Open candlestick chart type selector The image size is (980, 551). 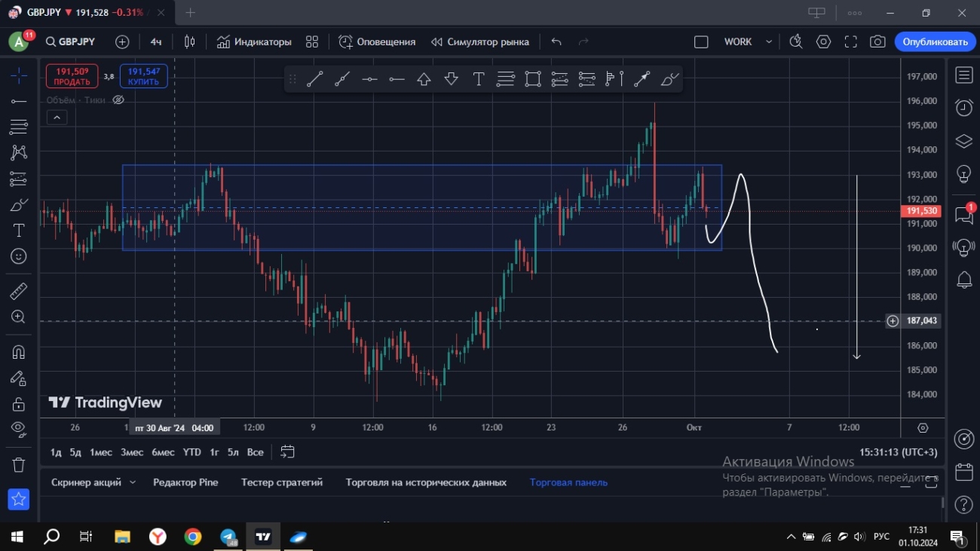coord(190,41)
